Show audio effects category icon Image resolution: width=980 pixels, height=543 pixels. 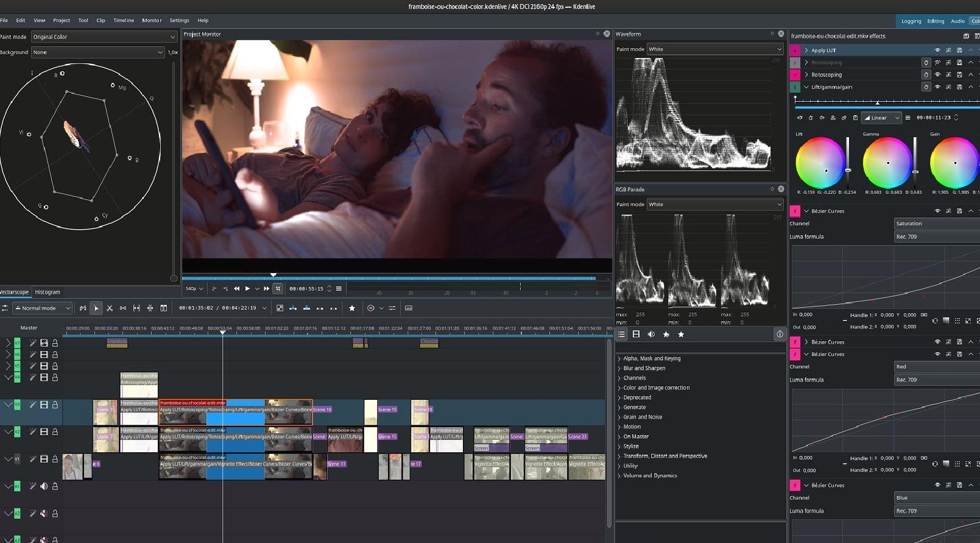pyautogui.click(x=651, y=335)
